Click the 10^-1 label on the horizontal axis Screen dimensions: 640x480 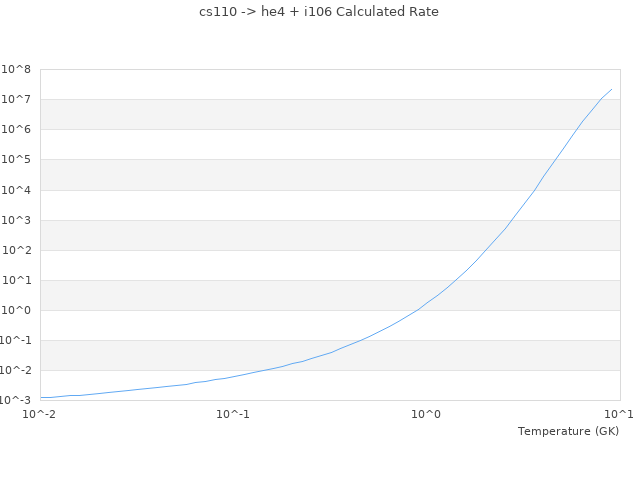(233, 414)
